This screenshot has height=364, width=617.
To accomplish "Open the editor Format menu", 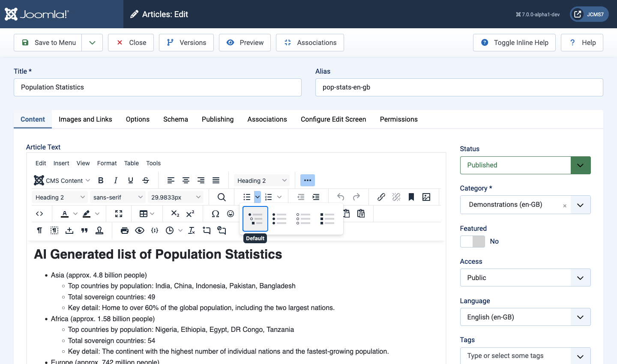I will 107,163.
